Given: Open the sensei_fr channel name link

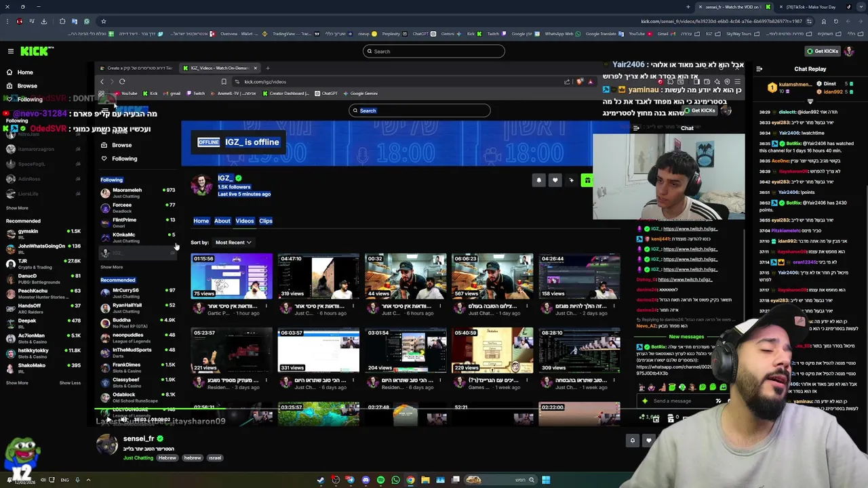Looking at the screenshot, I should coord(138,439).
